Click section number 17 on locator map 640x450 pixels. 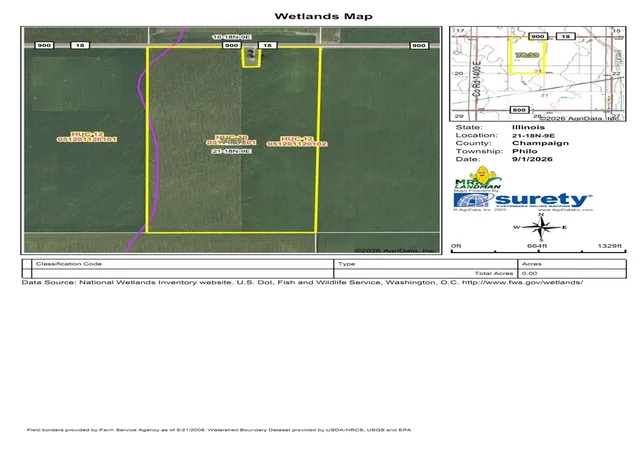[460, 31]
